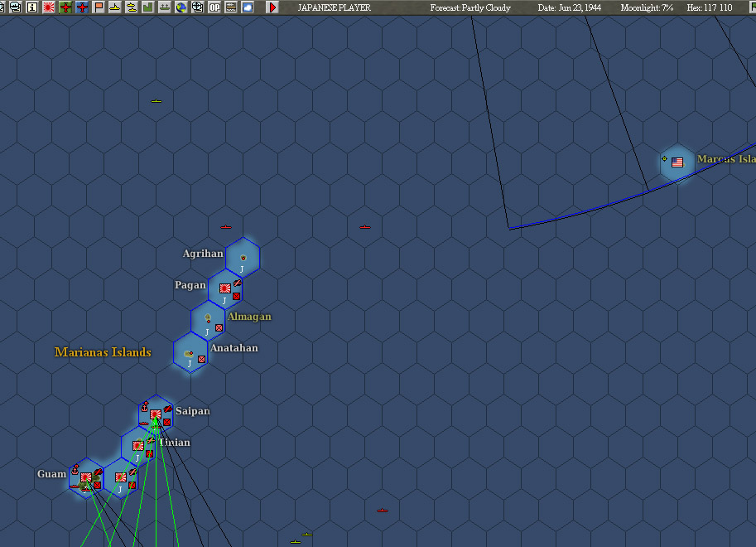
Task: Click the striped list toolbar icon
Action: point(231,7)
